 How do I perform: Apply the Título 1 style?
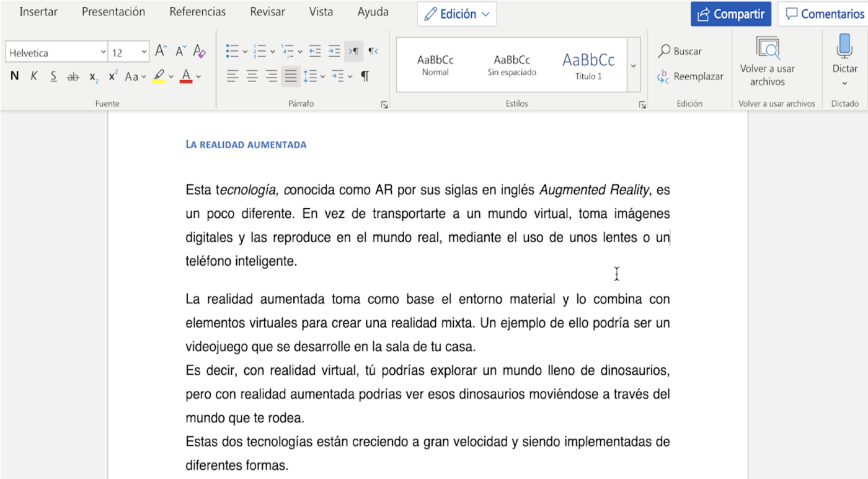click(x=588, y=65)
